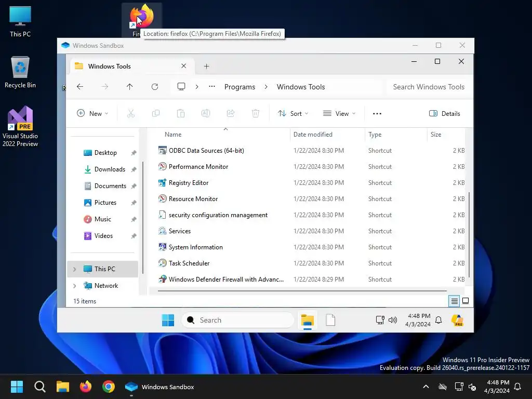Refresh the Windows Tools folder
This screenshot has width=532, height=399.
point(155,87)
